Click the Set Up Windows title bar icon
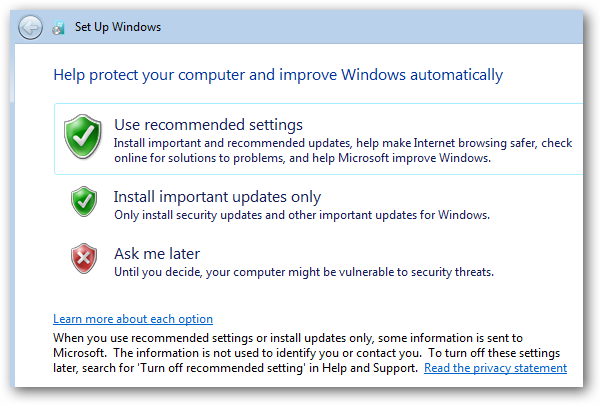 coord(59,28)
